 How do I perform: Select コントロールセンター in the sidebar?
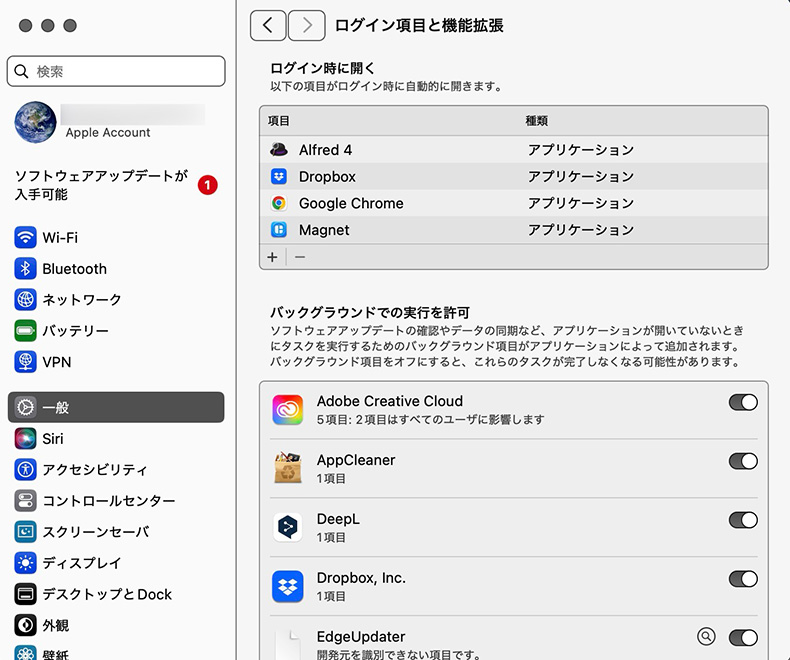pos(108,501)
